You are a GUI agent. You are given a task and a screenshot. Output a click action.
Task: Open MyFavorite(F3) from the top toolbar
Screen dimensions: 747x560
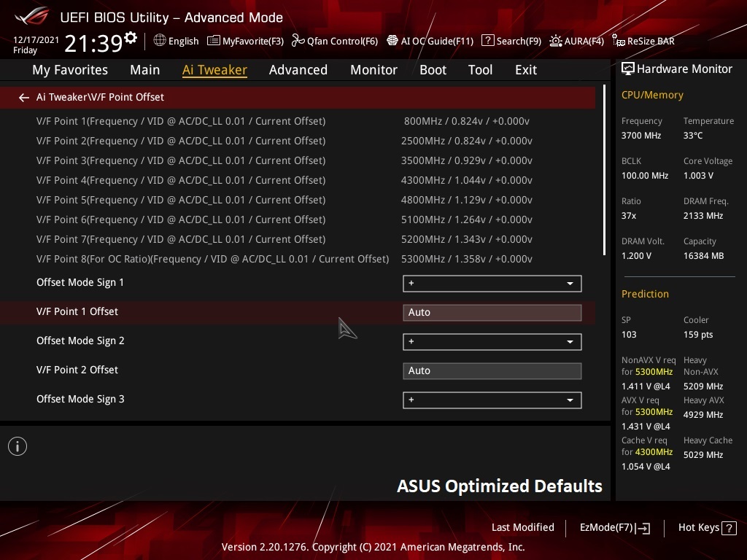246,41
